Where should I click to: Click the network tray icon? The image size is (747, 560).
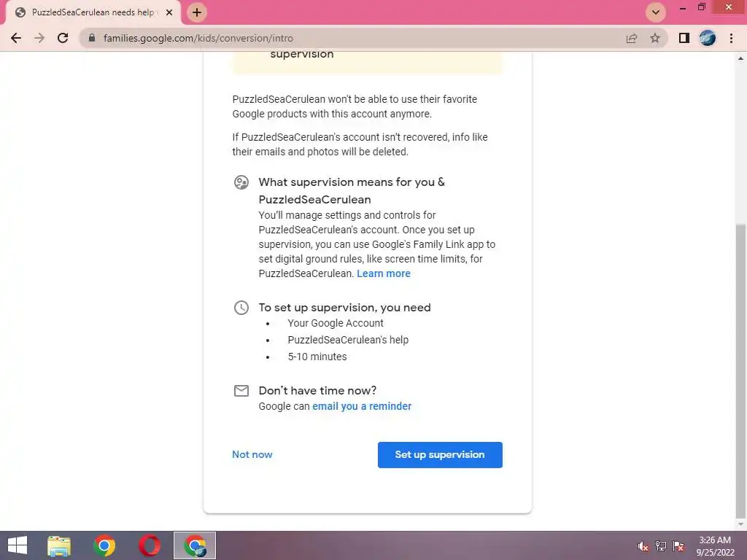[661, 545]
